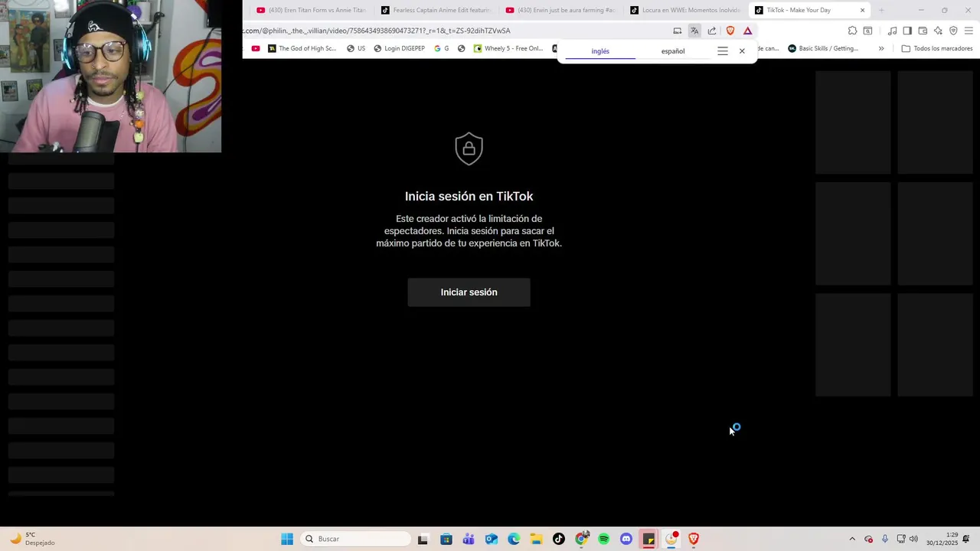Open the Brave VPN shield icon
Viewport: 980px width, 551px height.
(x=953, y=31)
